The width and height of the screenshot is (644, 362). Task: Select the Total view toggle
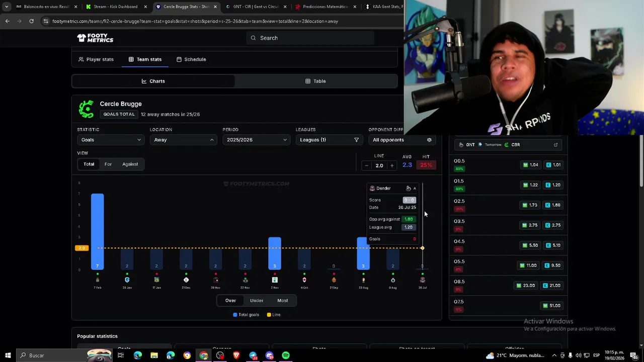click(89, 164)
